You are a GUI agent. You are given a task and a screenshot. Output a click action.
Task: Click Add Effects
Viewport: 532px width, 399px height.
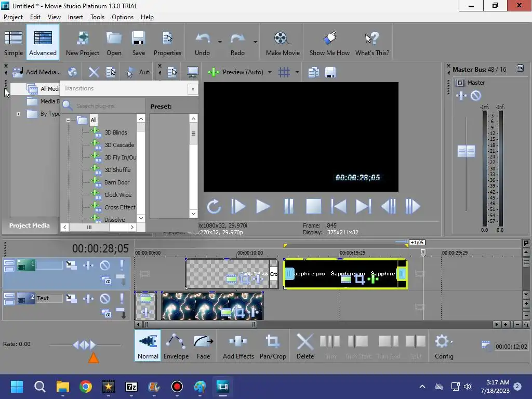238,346
